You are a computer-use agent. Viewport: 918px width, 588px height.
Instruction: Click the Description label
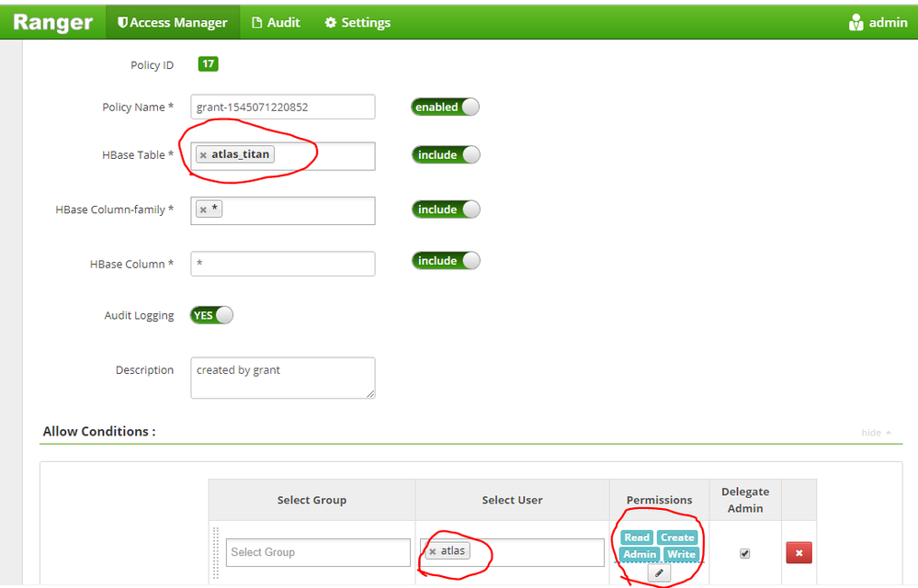click(144, 369)
